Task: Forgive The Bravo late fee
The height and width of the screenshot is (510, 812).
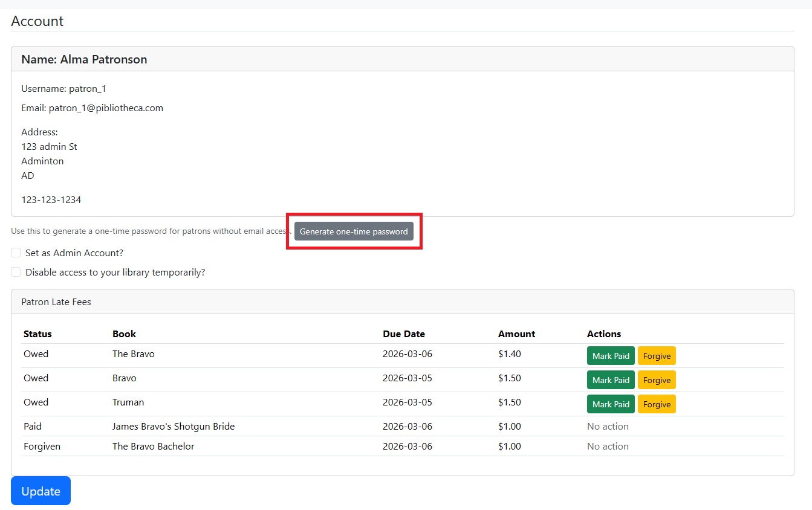Action: click(657, 356)
